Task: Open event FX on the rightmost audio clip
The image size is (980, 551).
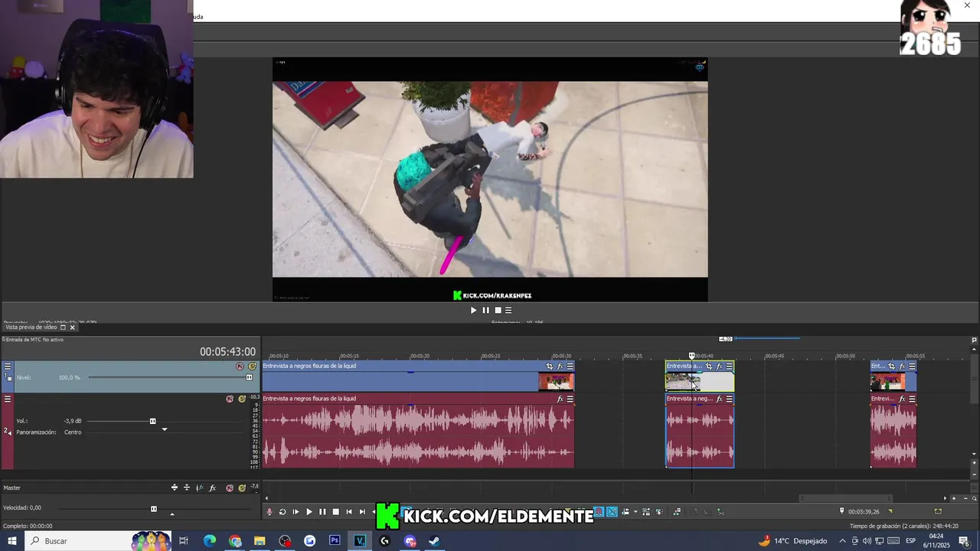Action: (x=902, y=399)
